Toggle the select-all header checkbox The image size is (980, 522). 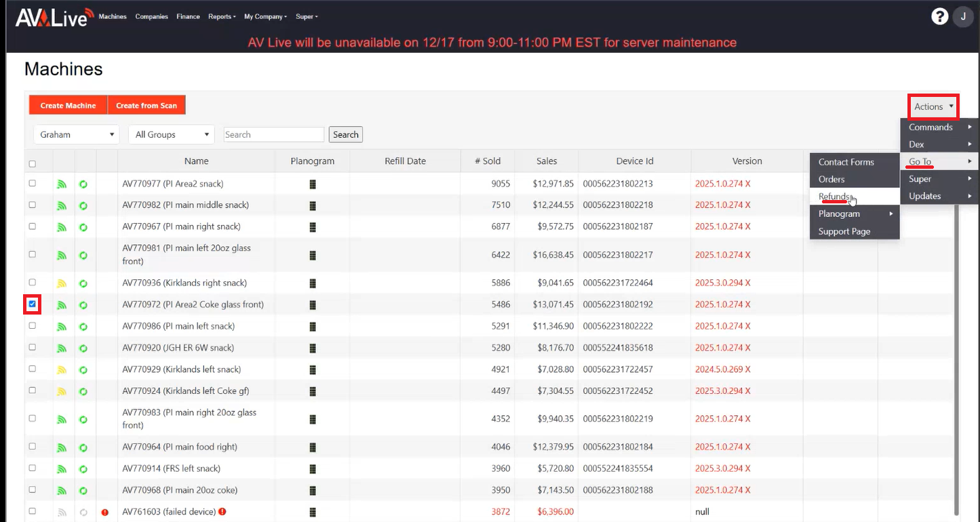tap(32, 163)
